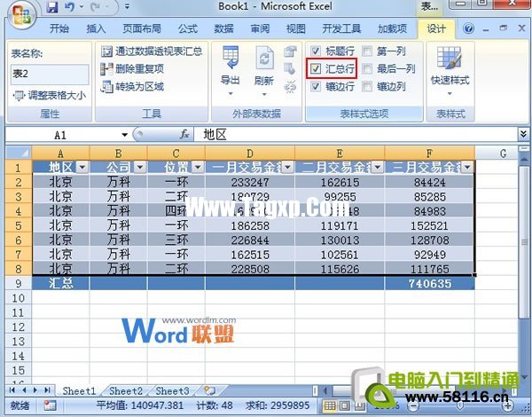Click zoom out minus button
Image resolution: width=532 pixels, height=417 pixels.
click(412, 405)
